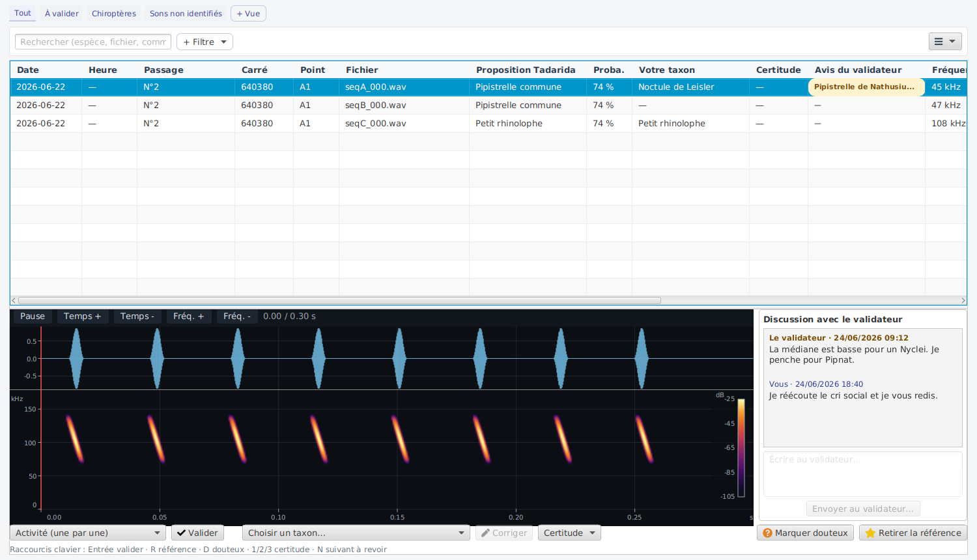Pause the audio playback
Screen dimensions: 977x560
point(33,316)
